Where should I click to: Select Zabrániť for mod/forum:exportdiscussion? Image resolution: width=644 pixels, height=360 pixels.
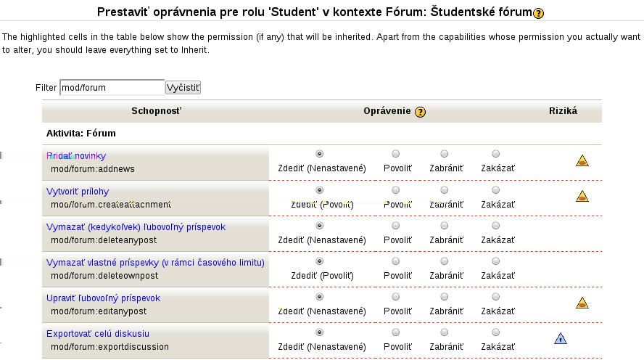(x=444, y=332)
